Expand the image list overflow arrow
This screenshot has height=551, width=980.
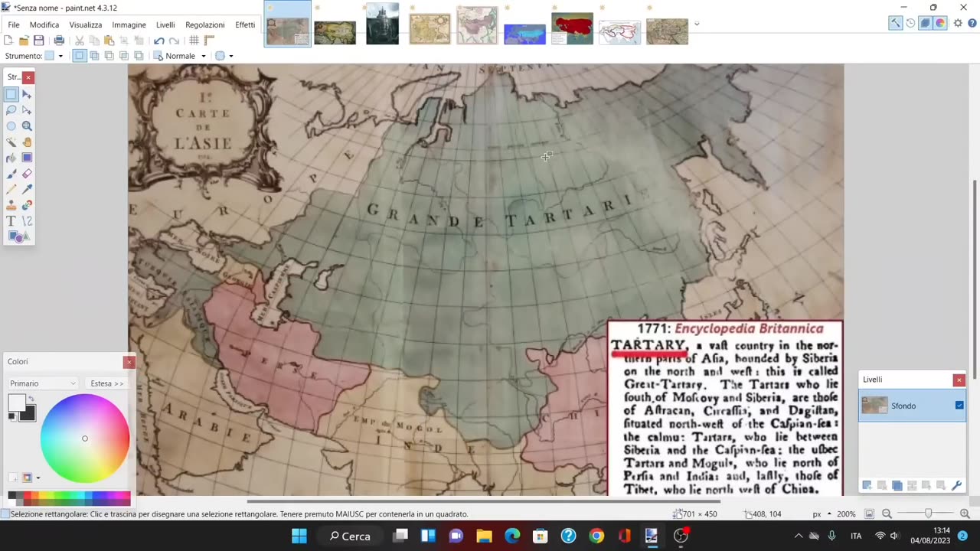pyautogui.click(x=697, y=24)
